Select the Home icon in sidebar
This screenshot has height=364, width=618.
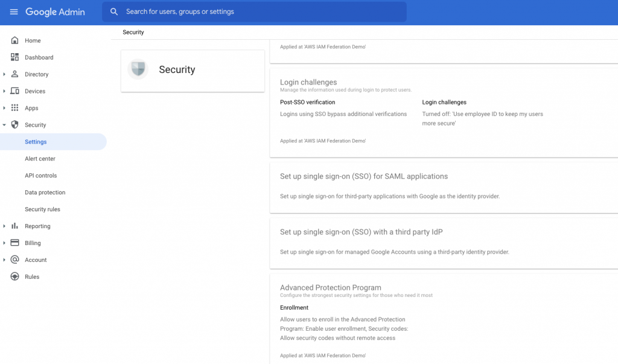click(x=14, y=40)
